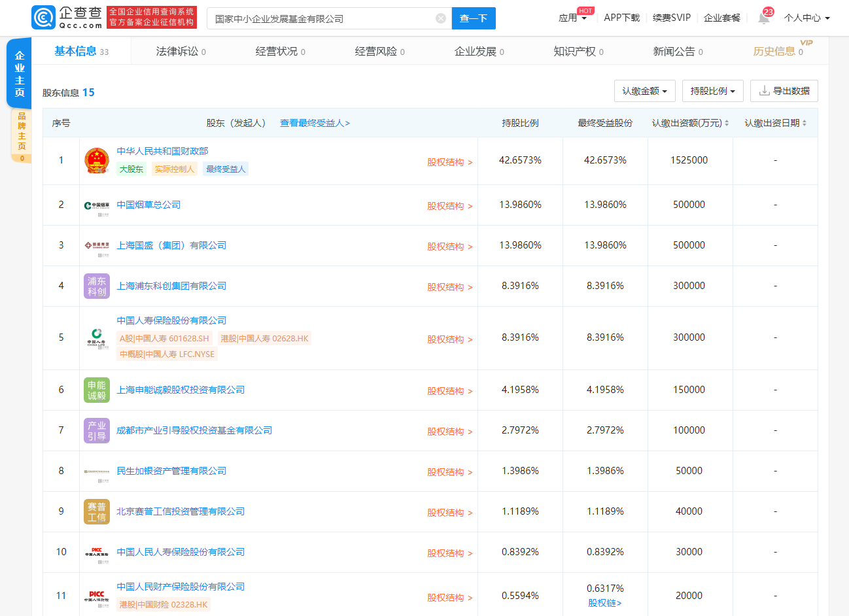Open the 续费SVIP link

click(x=672, y=18)
